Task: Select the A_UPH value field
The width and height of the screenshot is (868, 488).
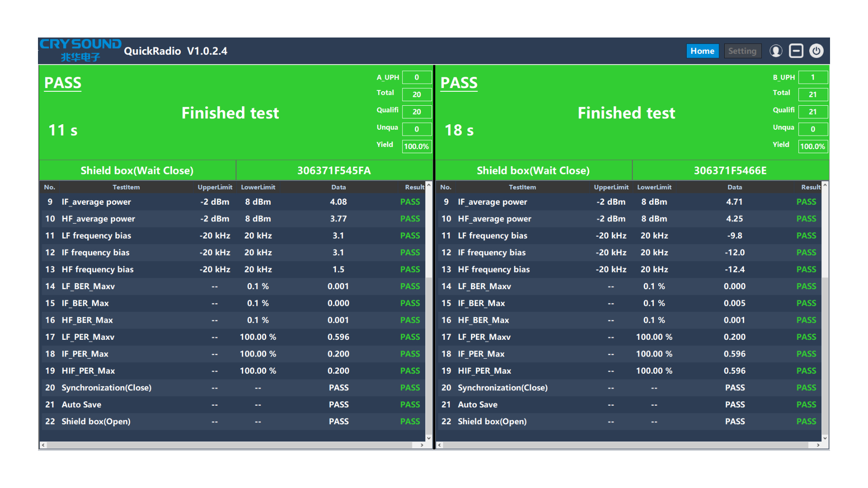Action: [416, 77]
